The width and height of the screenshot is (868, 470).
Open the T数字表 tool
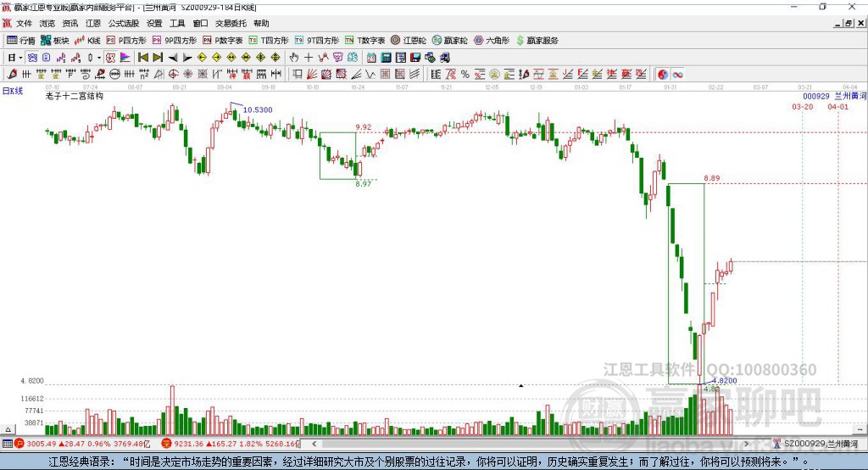[x=364, y=41]
